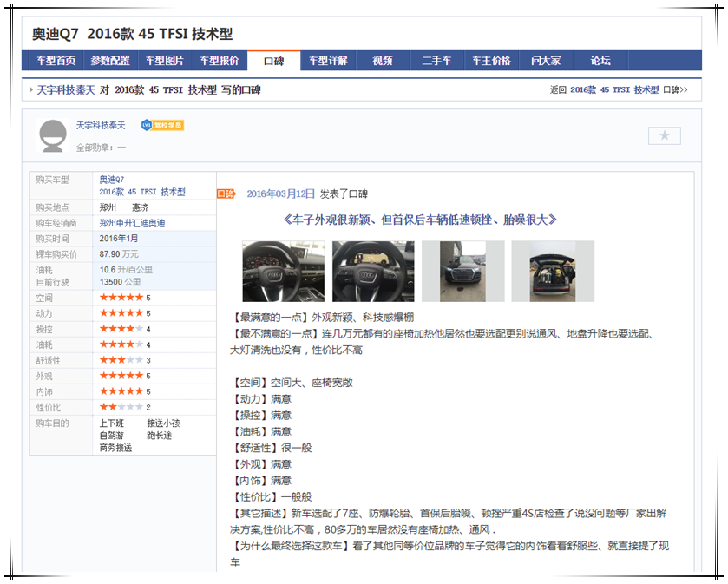Click the 接送小孩 purchase purpose
Image resolution: width=728 pixels, height=584 pixels.
163,423
